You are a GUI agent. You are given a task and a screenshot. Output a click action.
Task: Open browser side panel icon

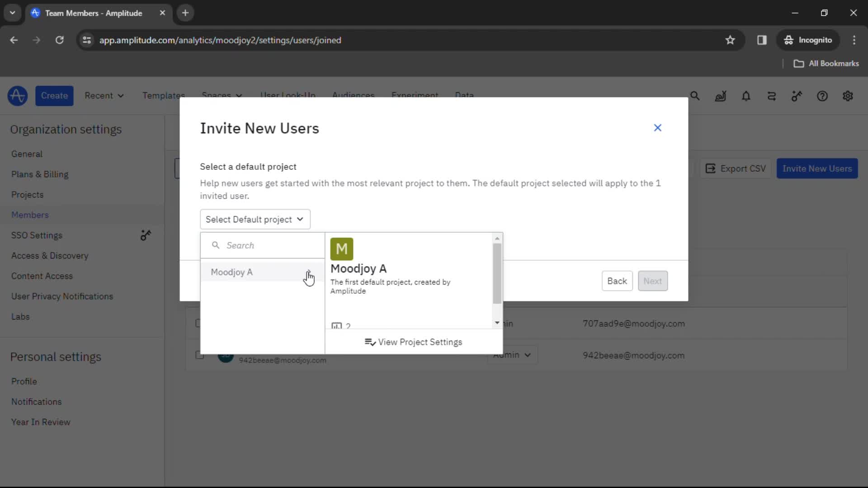click(762, 40)
